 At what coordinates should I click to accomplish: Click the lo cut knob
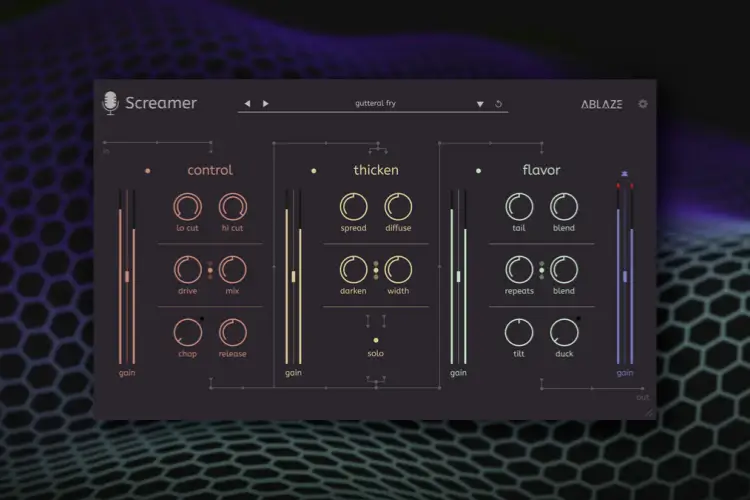point(188,207)
